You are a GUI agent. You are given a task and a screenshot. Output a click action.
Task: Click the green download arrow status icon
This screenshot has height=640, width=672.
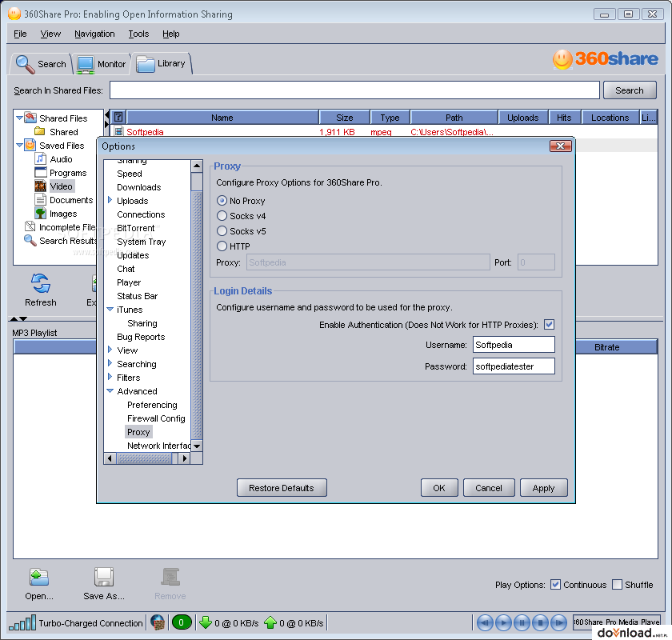point(206,622)
